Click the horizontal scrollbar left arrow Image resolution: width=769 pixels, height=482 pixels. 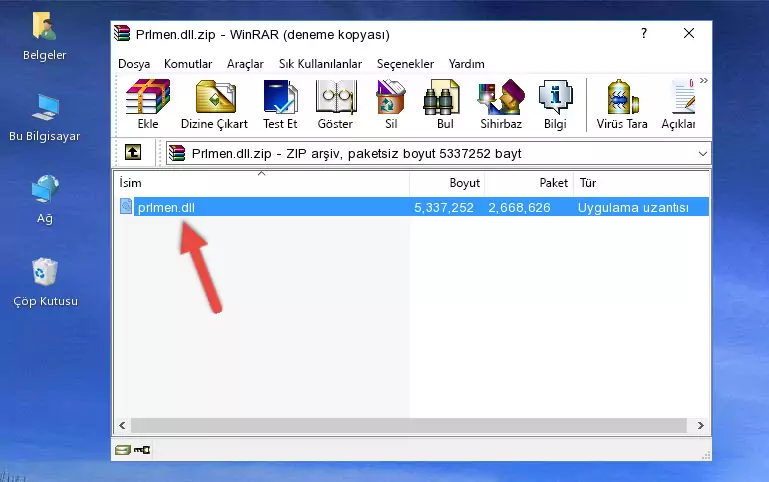click(x=123, y=425)
